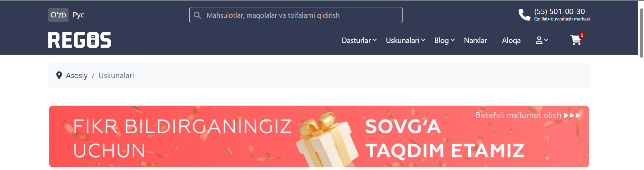The image size is (644, 170).
Task: Click the phone handset icon
Action: (524, 14)
